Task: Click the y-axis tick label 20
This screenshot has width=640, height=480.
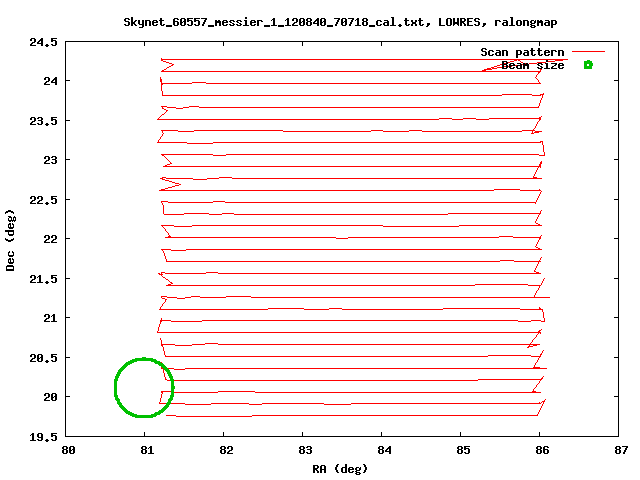Action: click(51, 397)
